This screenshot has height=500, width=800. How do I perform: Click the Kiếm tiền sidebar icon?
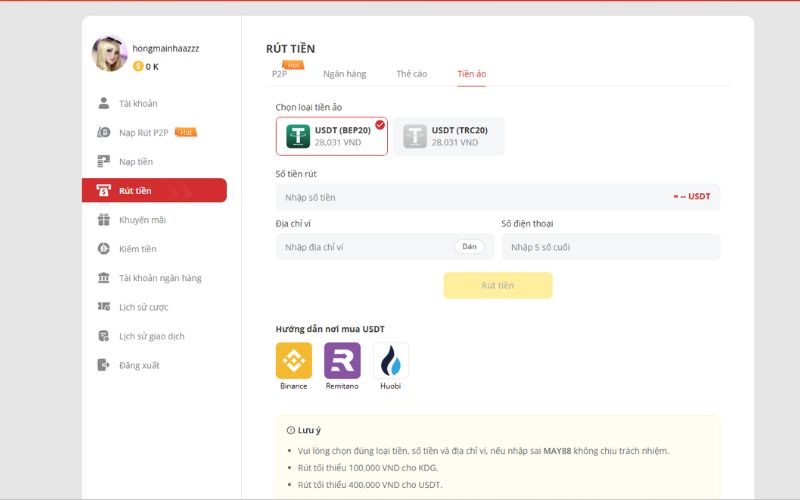(x=104, y=248)
